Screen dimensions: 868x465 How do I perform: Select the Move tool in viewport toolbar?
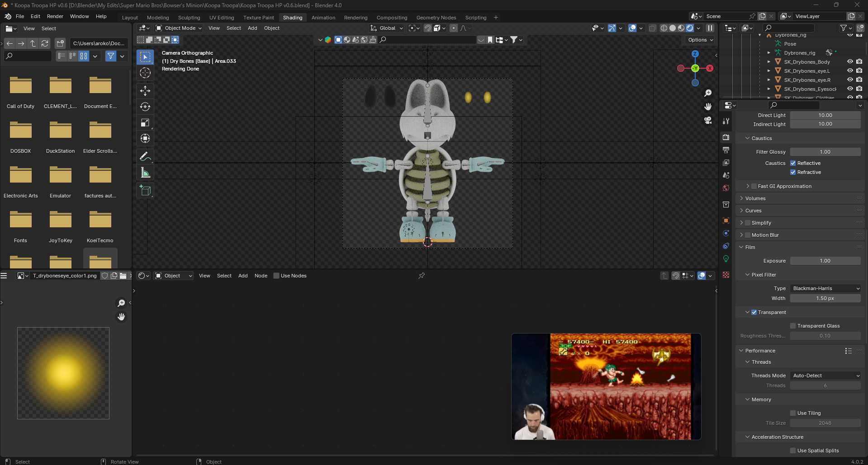[x=145, y=91]
